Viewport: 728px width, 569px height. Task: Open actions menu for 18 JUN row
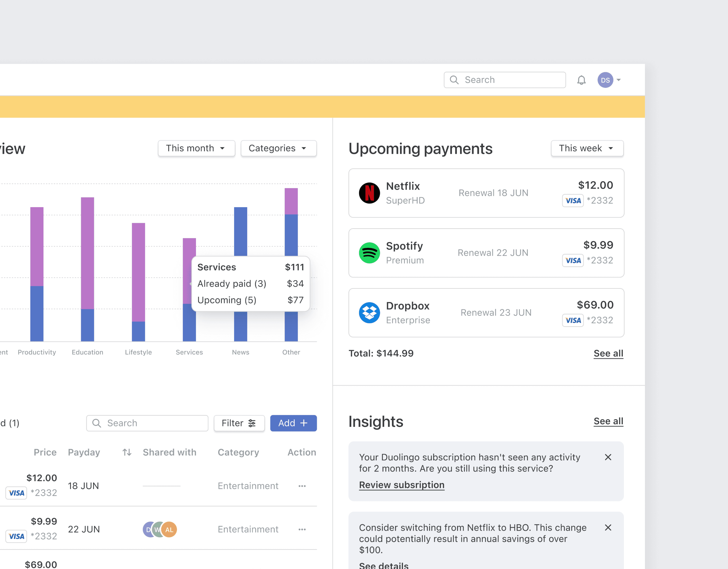click(x=302, y=486)
